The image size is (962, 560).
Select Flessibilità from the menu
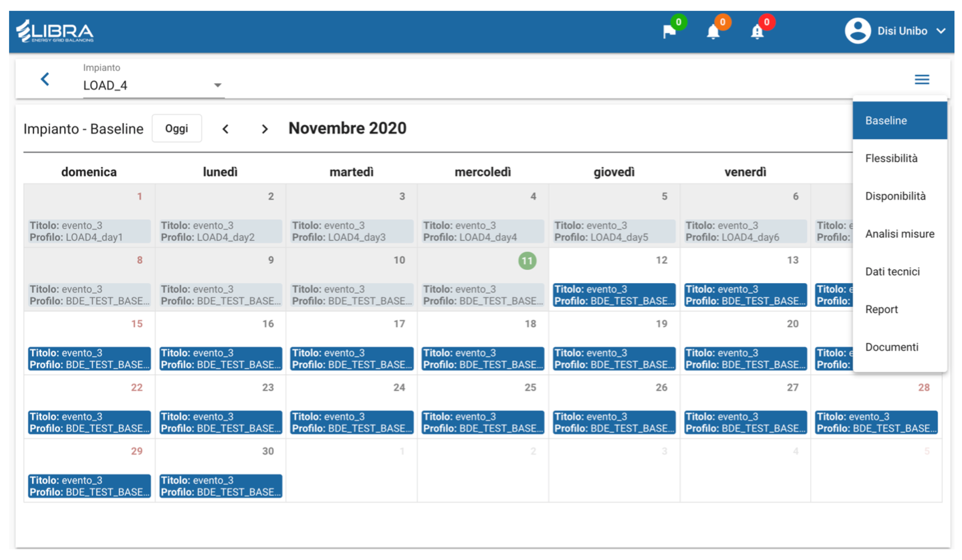[891, 159]
